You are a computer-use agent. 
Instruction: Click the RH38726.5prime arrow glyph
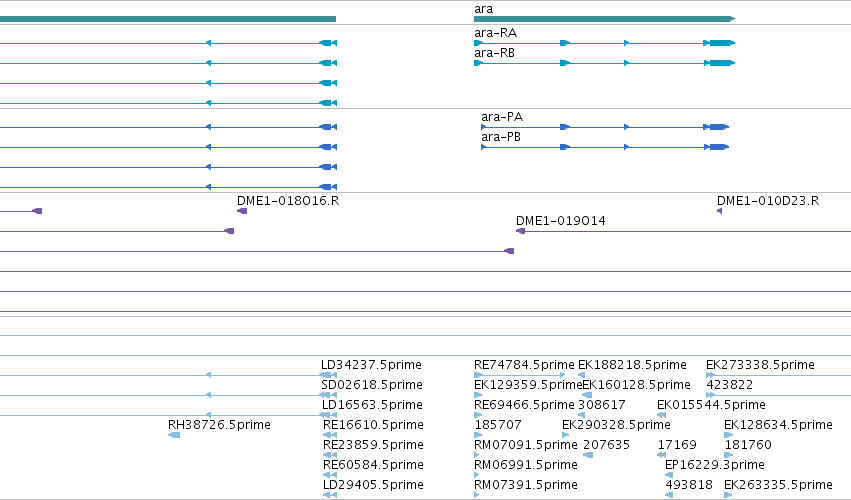pos(174,435)
